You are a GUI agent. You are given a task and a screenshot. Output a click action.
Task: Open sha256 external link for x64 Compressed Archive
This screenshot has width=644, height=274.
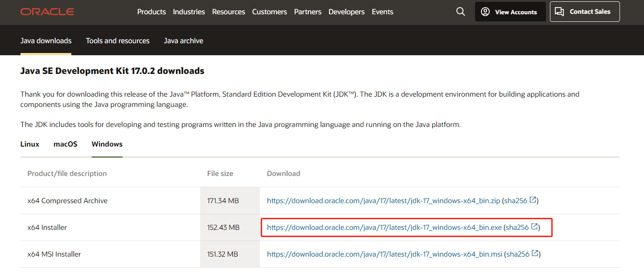(x=520, y=200)
